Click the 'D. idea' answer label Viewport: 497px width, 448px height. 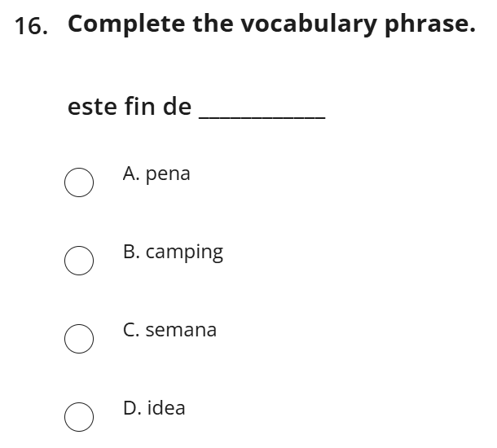(154, 408)
